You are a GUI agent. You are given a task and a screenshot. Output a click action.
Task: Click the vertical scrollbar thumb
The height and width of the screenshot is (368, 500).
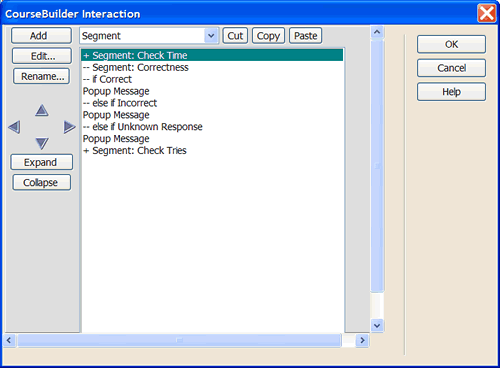tap(377, 166)
